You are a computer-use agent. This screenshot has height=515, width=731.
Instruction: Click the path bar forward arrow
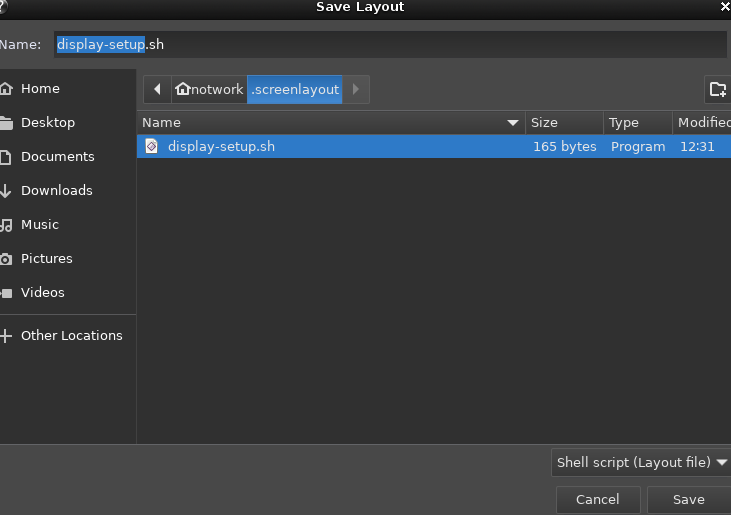pyautogui.click(x=357, y=89)
